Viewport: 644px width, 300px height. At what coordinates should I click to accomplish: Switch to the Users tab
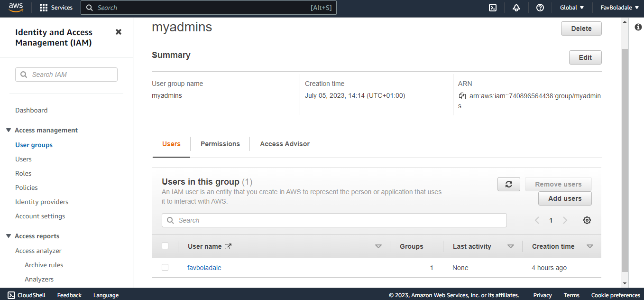pos(171,144)
